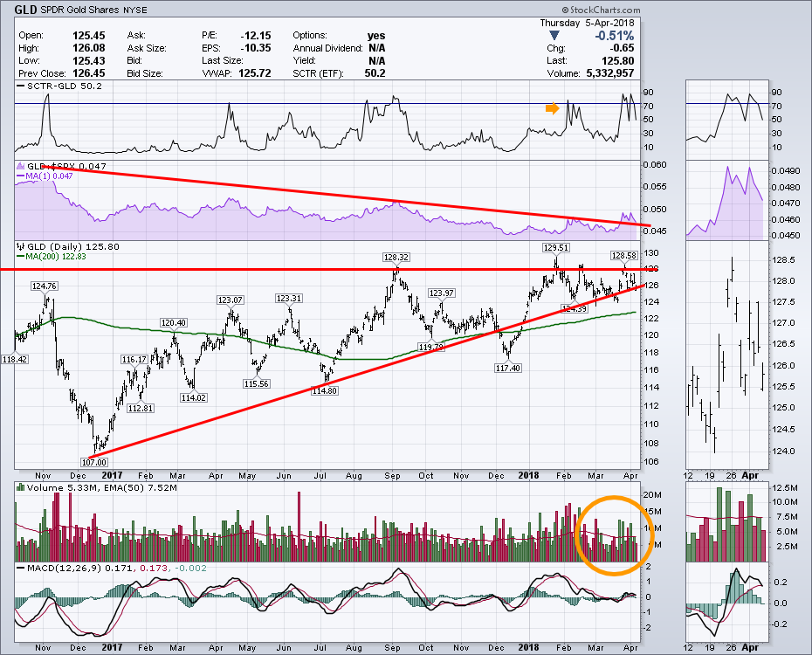Click the 129.51 peak price label
The image size is (812, 655).
(555, 248)
